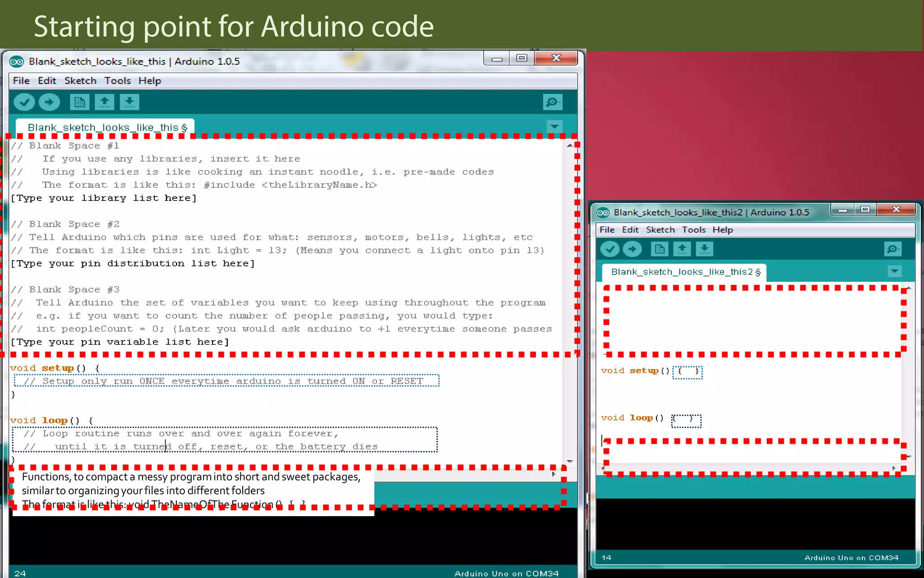Screen dimensions: 924x578
Task: Select Blank_sketch_looks_like_this2 tab
Action: 684,272
